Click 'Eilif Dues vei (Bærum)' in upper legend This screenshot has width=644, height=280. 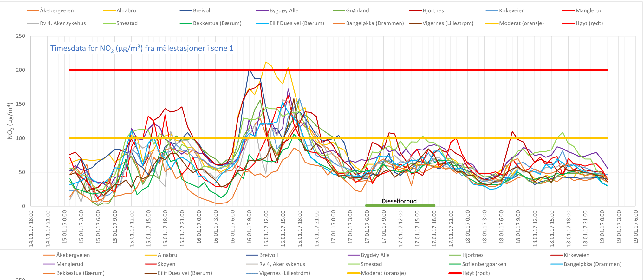click(297, 23)
